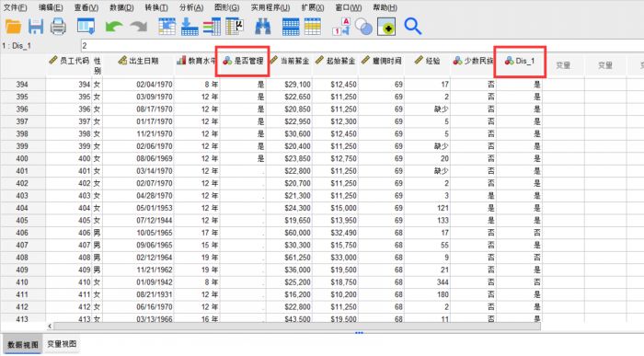
Task: Open the 图形(G) menu
Action: pos(226,7)
